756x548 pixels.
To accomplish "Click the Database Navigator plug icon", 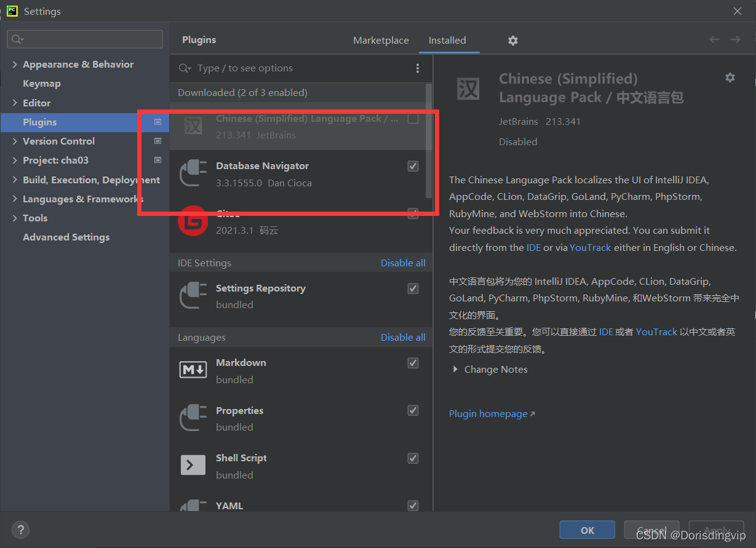I will point(193,174).
